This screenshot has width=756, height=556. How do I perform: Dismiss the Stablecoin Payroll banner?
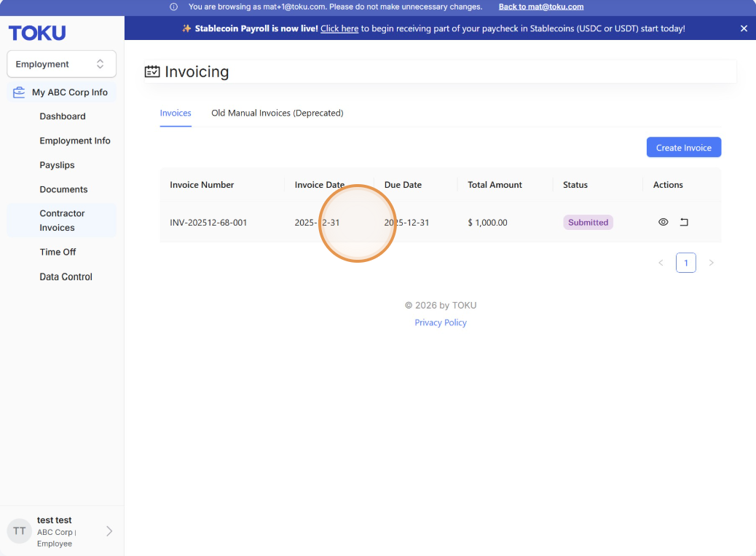(x=744, y=28)
